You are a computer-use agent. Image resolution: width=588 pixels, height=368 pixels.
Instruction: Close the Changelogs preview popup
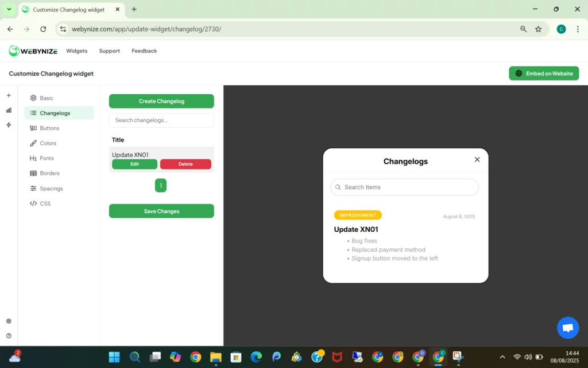pyautogui.click(x=477, y=160)
